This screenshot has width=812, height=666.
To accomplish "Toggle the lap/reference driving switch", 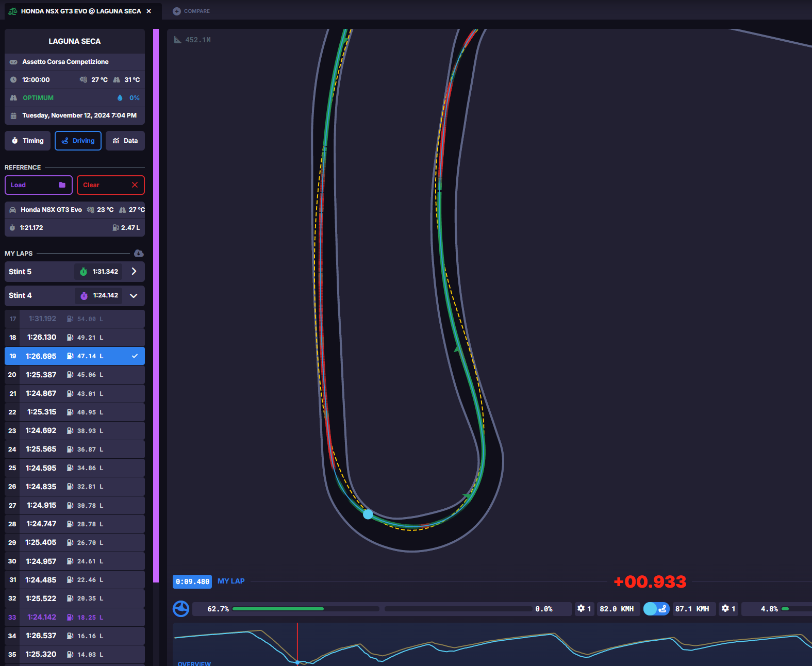I will [656, 609].
